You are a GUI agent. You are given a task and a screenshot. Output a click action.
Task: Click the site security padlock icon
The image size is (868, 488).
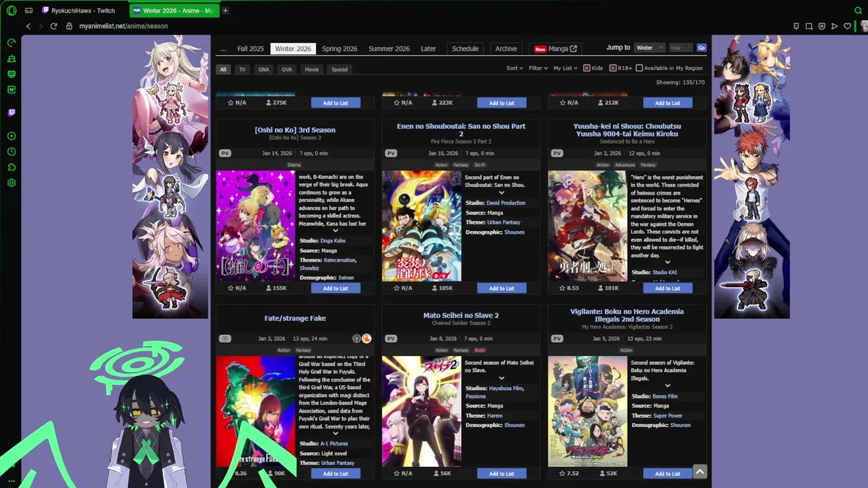tap(69, 26)
